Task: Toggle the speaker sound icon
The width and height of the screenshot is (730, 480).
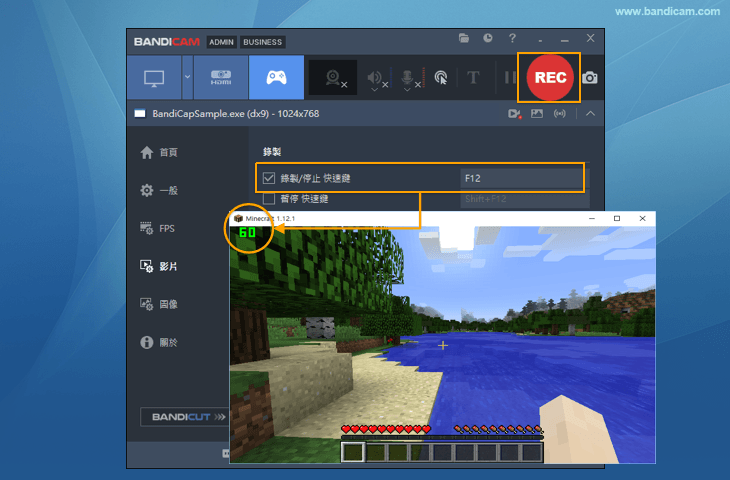Action: point(376,78)
